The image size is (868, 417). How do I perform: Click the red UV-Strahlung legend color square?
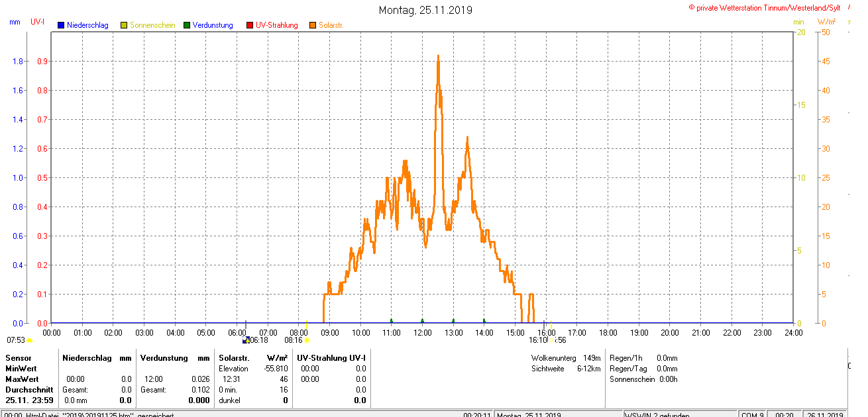(x=250, y=25)
